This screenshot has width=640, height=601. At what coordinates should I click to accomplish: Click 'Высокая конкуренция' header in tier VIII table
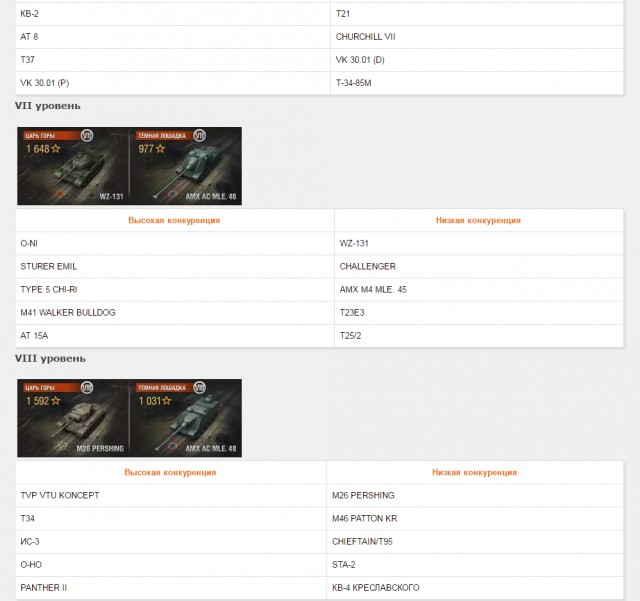(x=170, y=472)
